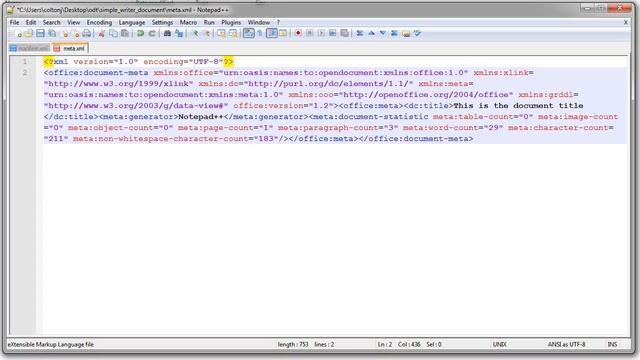This screenshot has height=360, width=640.
Task: Click 'This is the document title' text
Action: click(518, 106)
